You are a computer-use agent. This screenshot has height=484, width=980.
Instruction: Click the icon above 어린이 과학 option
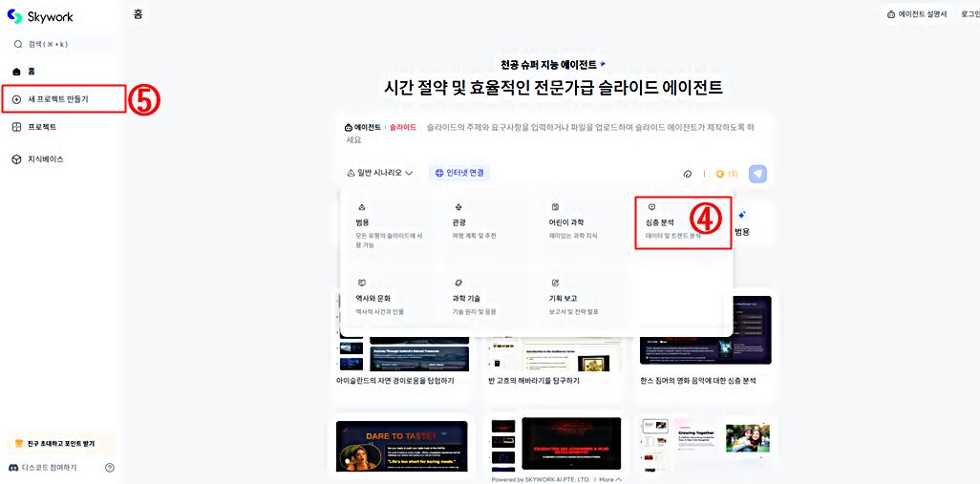554,207
